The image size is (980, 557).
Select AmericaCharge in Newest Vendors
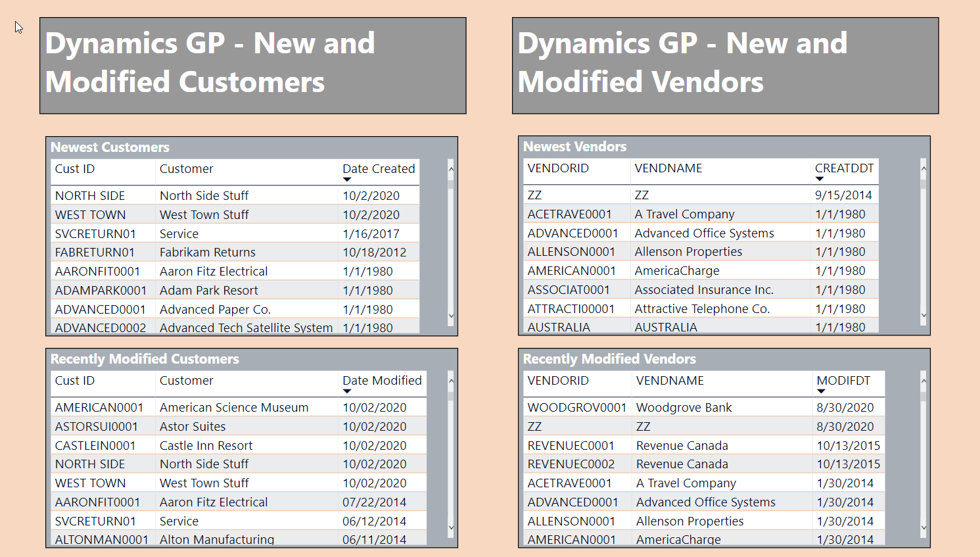pyautogui.click(x=677, y=271)
